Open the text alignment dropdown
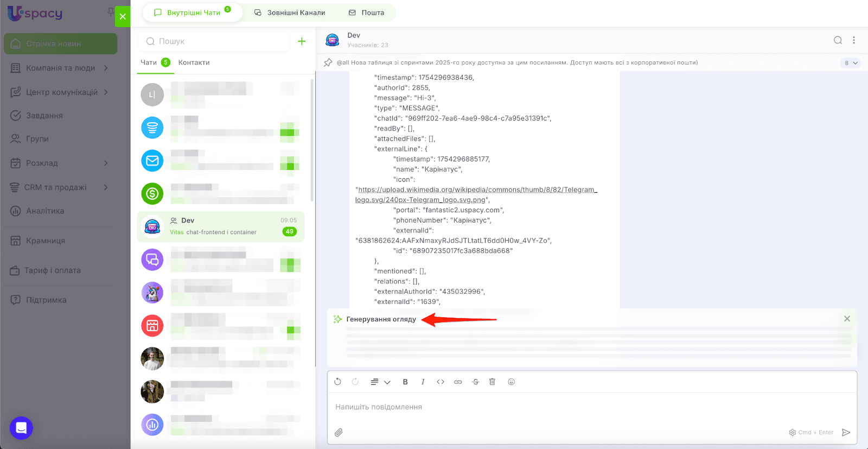Viewport: 868px width, 449px height. click(380, 382)
